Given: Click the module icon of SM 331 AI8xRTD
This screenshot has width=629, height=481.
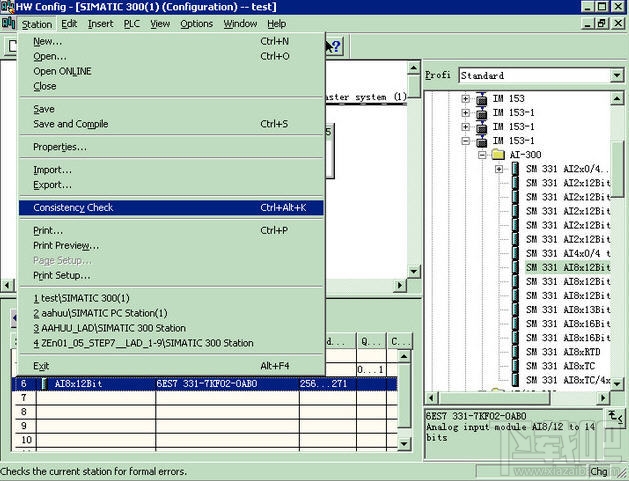Looking at the screenshot, I should [515, 352].
